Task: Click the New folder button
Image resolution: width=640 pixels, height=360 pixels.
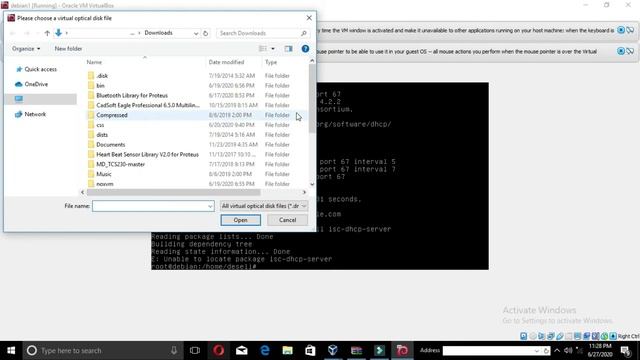Action: [68, 49]
